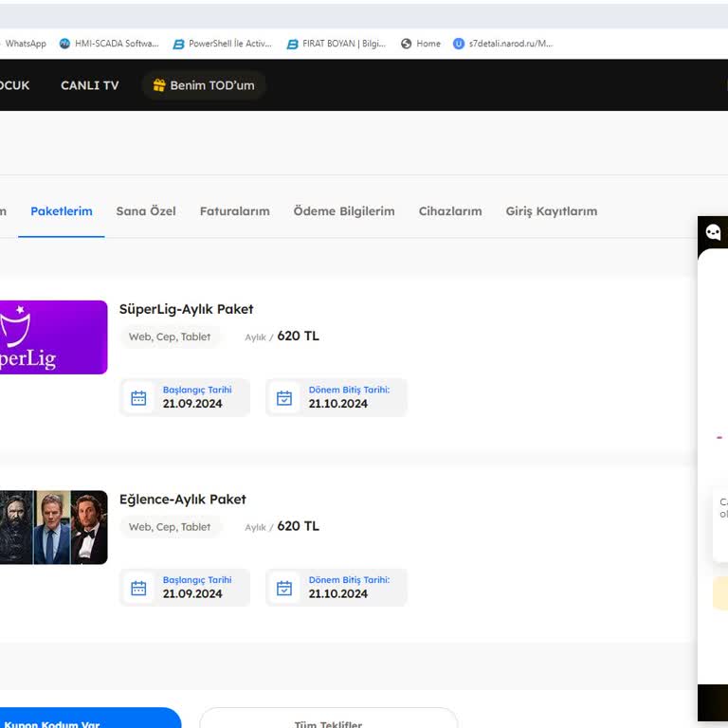Switch to the Sana Özel tab
This screenshot has height=728, width=728.
tap(146, 211)
